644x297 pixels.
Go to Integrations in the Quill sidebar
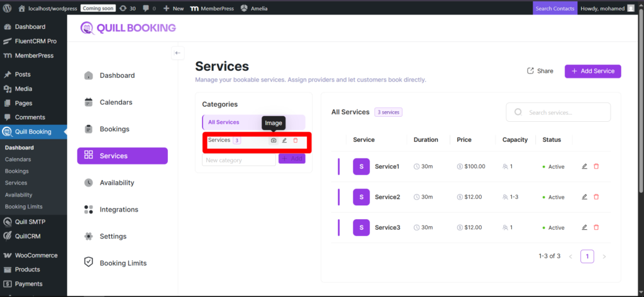pyautogui.click(x=118, y=210)
